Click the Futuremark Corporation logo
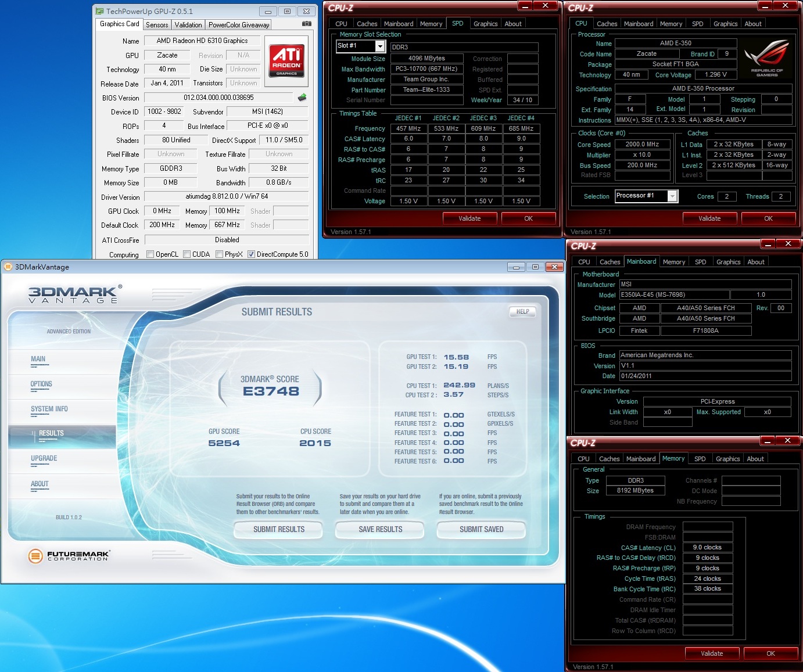Image resolution: width=803 pixels, height=672 pixels. pyautogui.click(x=69, y=555)
